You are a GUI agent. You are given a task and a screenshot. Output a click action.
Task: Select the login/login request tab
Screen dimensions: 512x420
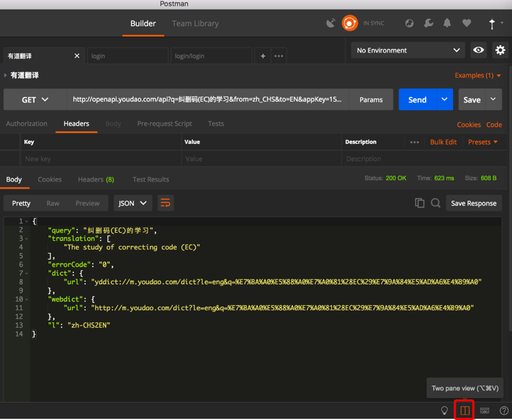coord(211,56)
